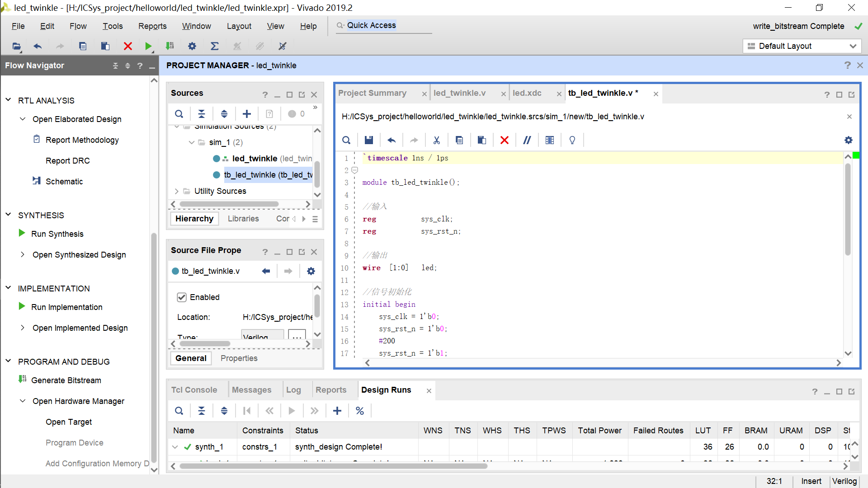Switch to the led.xdc tab
Viewport: 868px width, 488px height.
click(x=527, y=93)
